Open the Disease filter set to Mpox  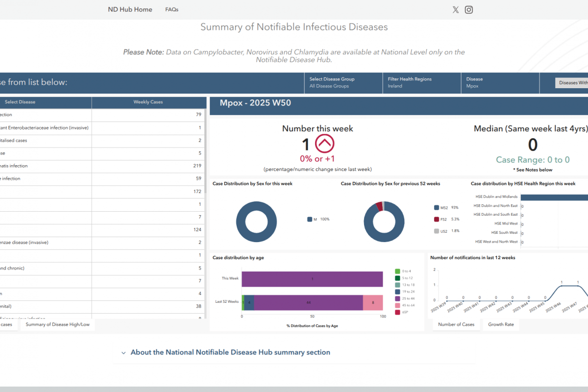tap(500, 82)
